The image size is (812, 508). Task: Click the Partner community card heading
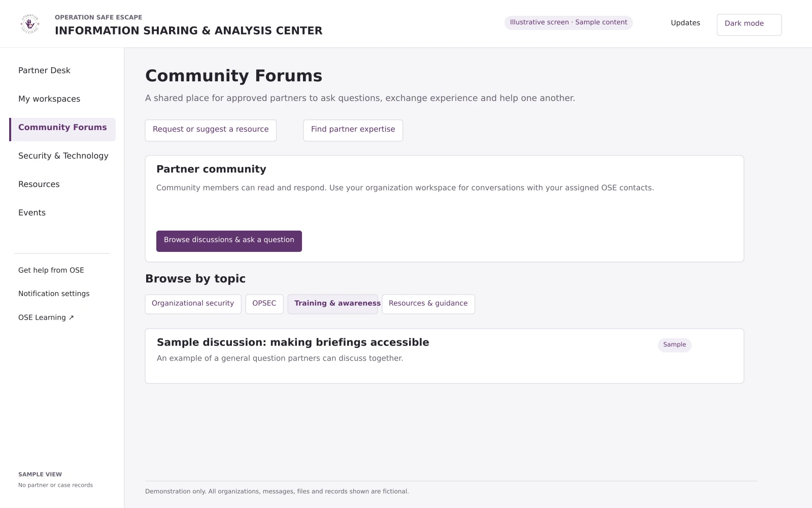tap(211, 169)
